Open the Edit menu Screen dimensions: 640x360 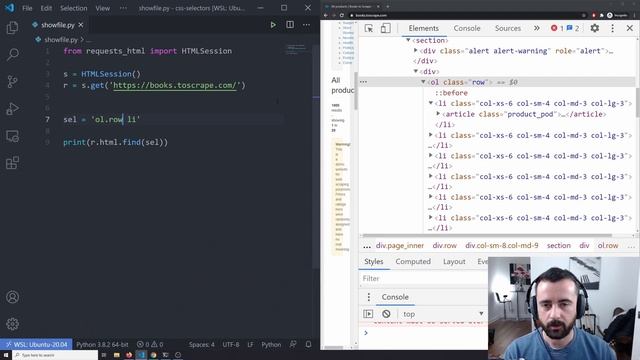coord(46,8)
